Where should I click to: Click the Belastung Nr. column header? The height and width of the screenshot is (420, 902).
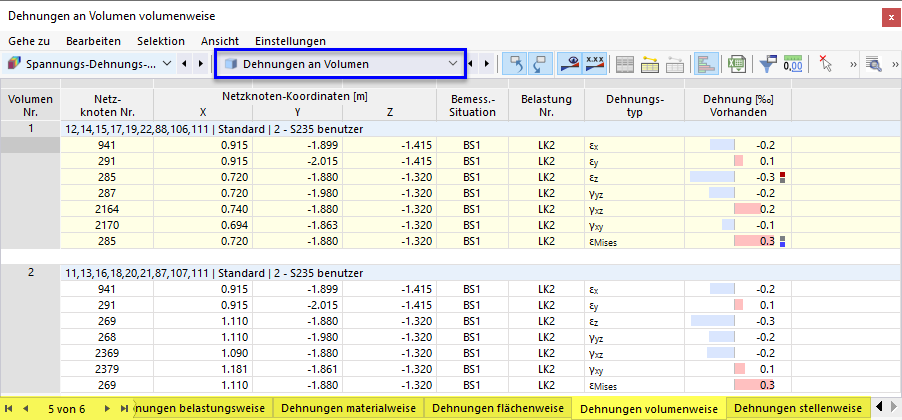coord(546,105)
